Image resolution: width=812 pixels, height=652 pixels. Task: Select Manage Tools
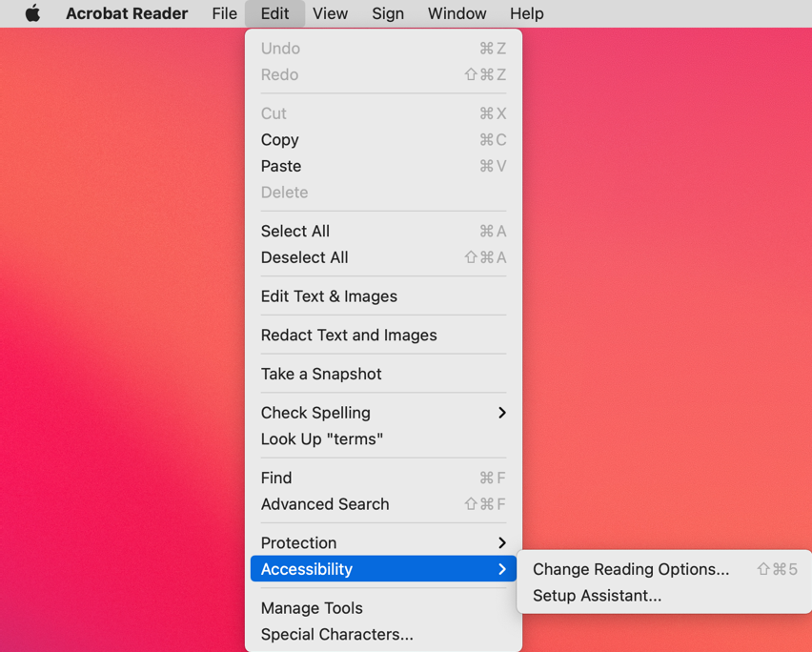pyautogui.click(x=383, y=608)
